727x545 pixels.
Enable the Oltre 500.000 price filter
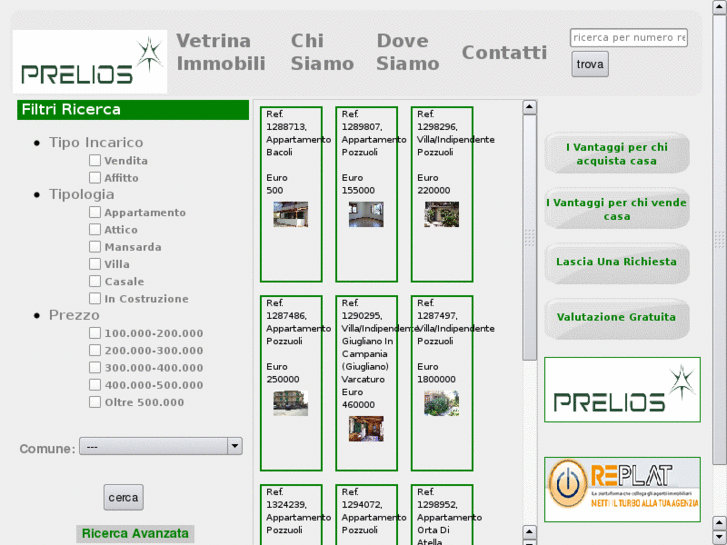coord(95,402)
